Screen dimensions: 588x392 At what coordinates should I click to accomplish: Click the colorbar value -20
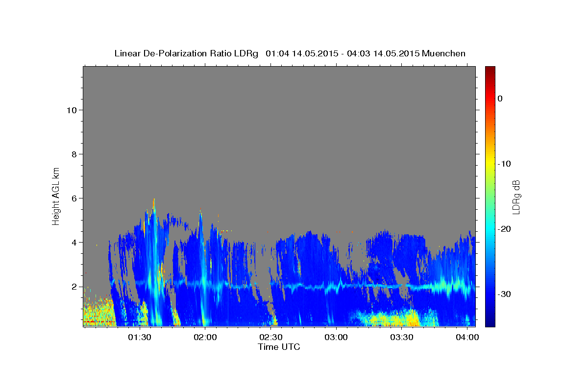click(505, 229)
